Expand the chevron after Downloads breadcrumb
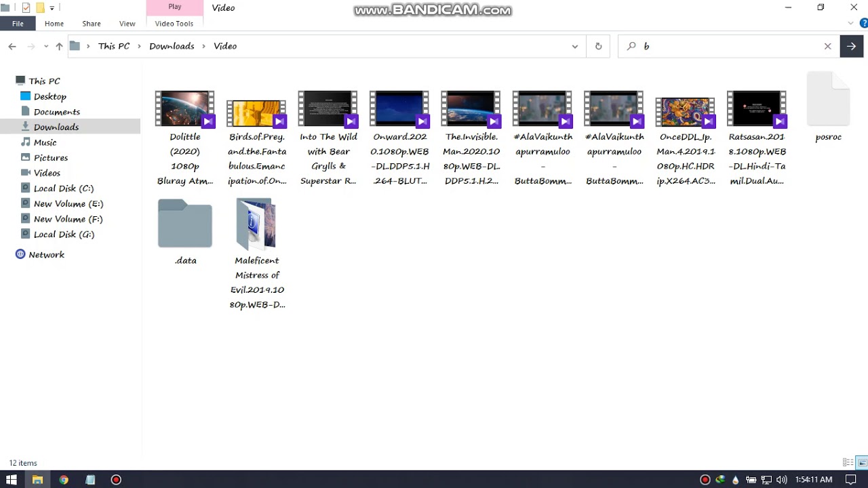 [x=204, y=46]
